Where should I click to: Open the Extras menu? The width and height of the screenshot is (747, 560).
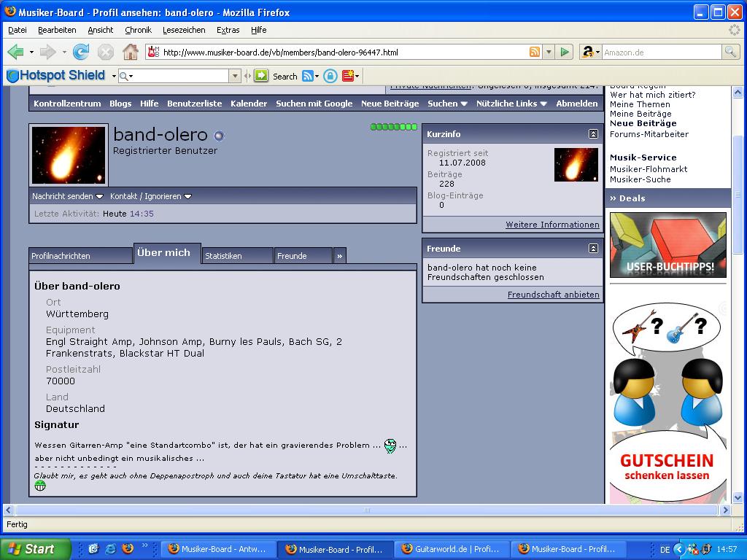click(228, 30)
